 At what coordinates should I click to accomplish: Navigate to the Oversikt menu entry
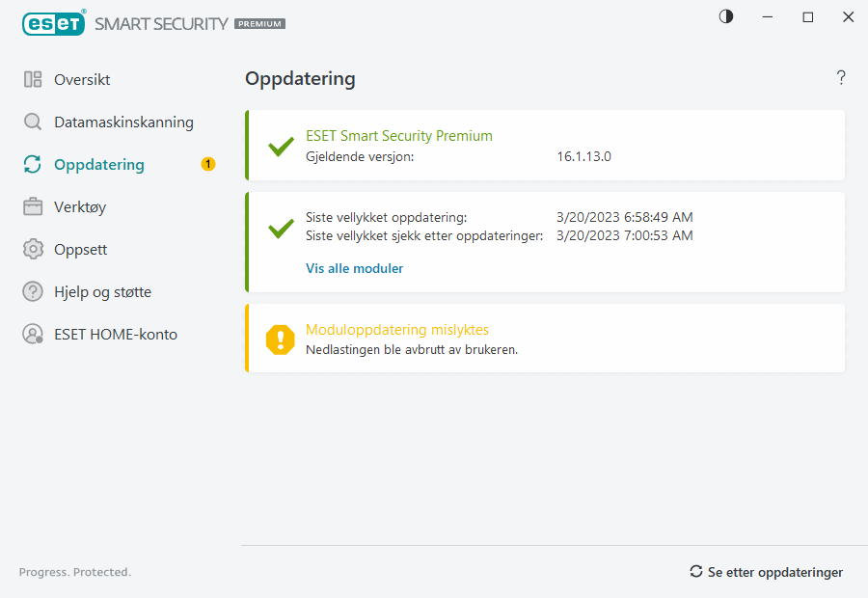pyautogui.click(x=84, y=79)
